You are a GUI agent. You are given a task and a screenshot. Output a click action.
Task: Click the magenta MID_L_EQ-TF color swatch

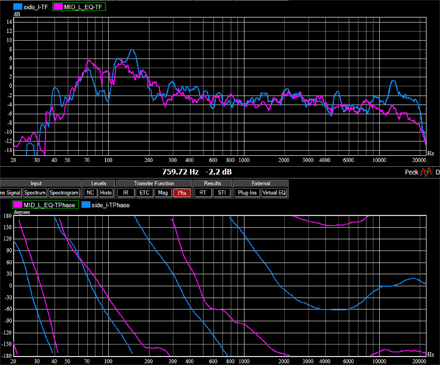[x=58, y=7]
